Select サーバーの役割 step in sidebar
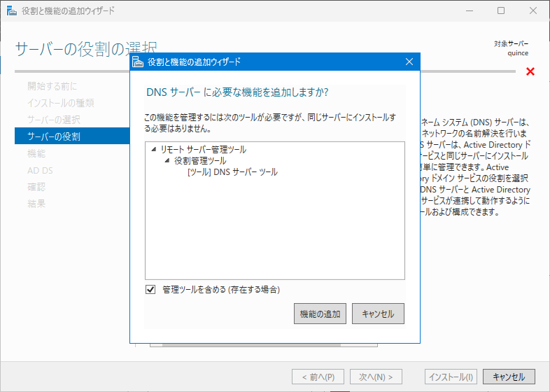 (72, 136)
